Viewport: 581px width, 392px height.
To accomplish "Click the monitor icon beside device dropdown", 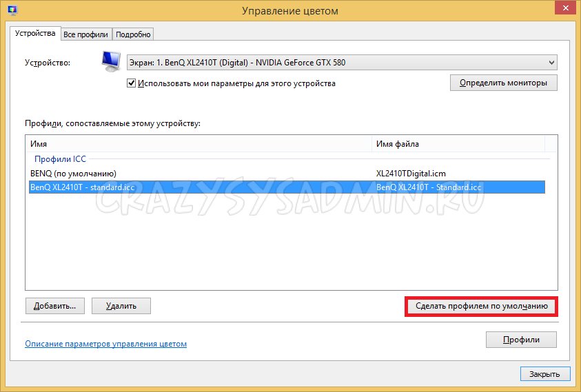I will [x=110, y=62].
